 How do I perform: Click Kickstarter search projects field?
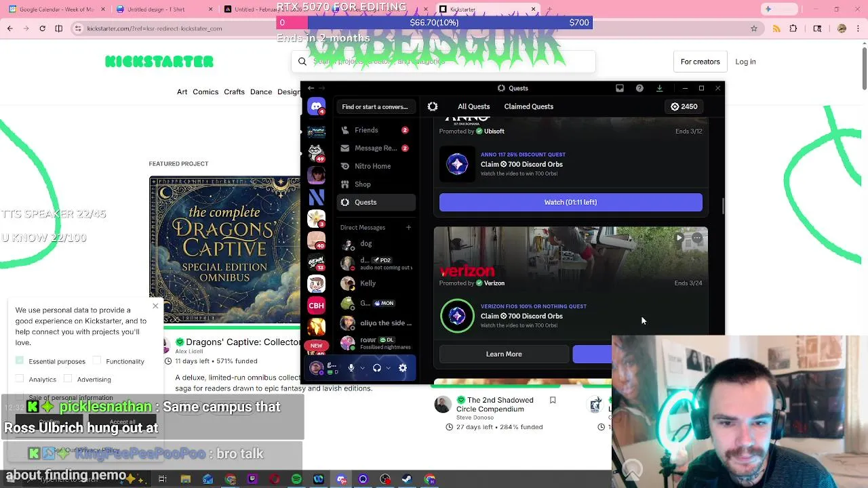coord(443,62)
